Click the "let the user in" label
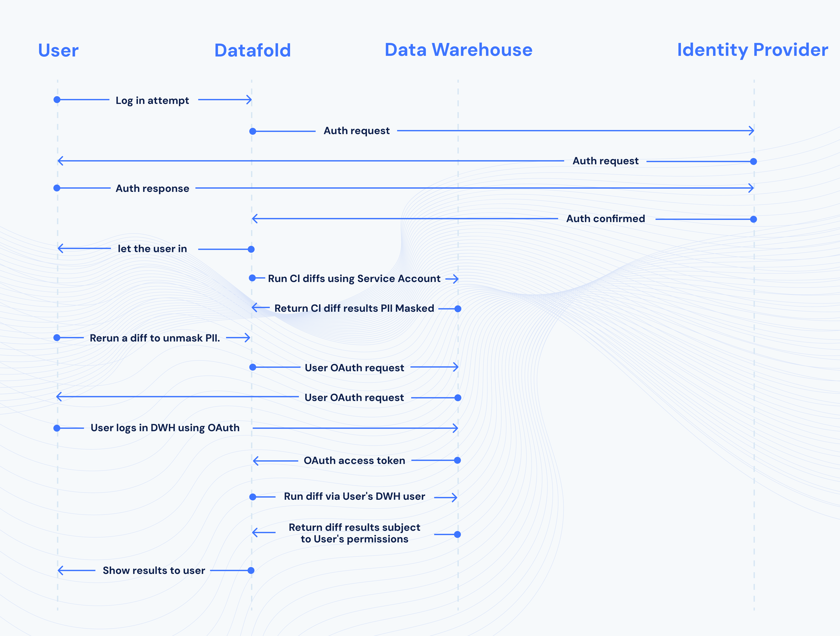Image resolution: width=840 pixels, height=636 pixels. 152,249
